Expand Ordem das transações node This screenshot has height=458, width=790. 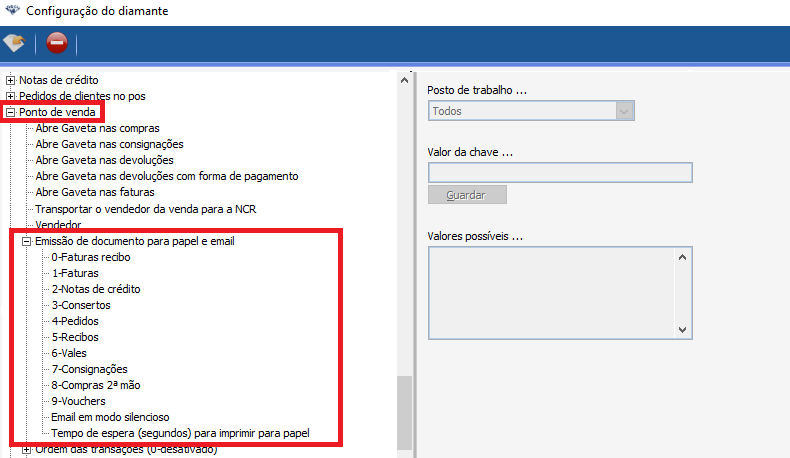click(x=27, y=449)
